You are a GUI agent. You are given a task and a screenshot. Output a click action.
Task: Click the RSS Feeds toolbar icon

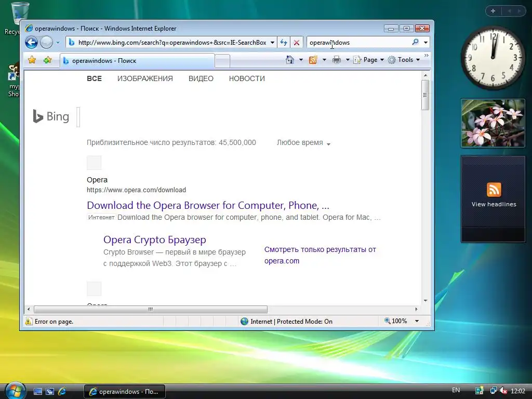(313, 60)
